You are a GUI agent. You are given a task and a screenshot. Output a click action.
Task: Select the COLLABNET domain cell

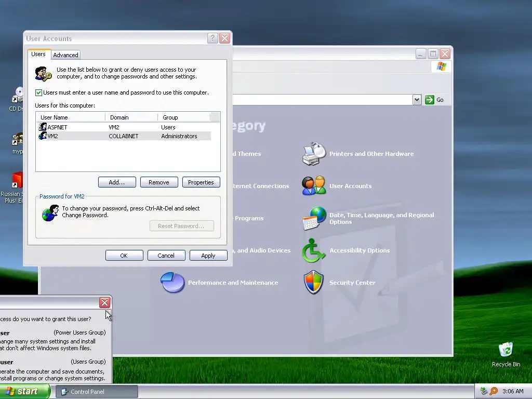click(124, 136)
